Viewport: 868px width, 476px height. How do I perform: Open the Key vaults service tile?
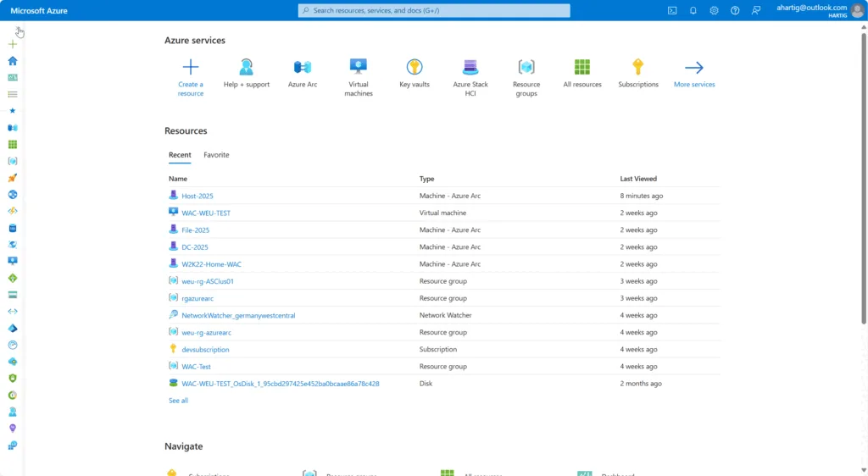[414, 74]
